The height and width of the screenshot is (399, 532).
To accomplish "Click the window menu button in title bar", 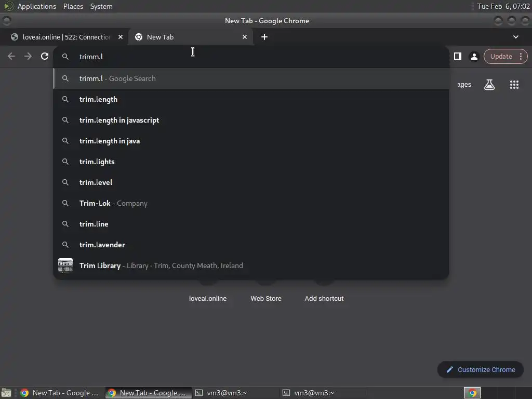I will tap(7, 21).
